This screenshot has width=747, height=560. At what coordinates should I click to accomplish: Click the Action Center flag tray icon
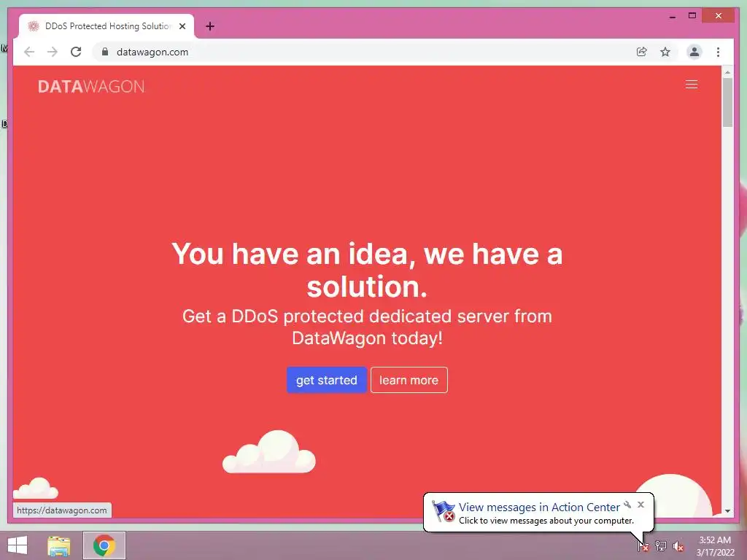643,545
